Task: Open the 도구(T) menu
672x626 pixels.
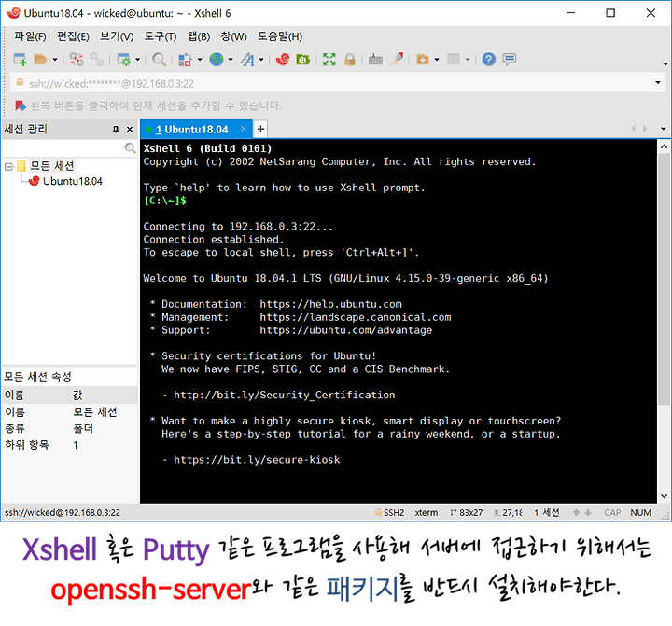Action: (161, 36)
